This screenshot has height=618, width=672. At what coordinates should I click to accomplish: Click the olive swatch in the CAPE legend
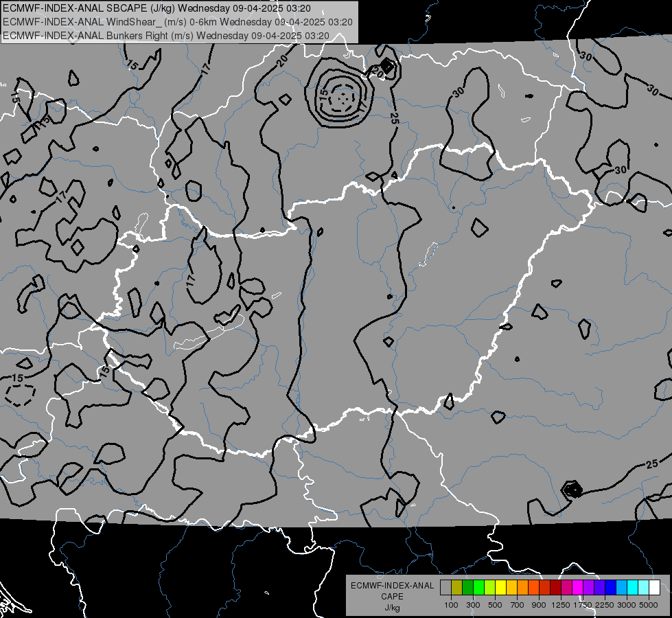457,588
